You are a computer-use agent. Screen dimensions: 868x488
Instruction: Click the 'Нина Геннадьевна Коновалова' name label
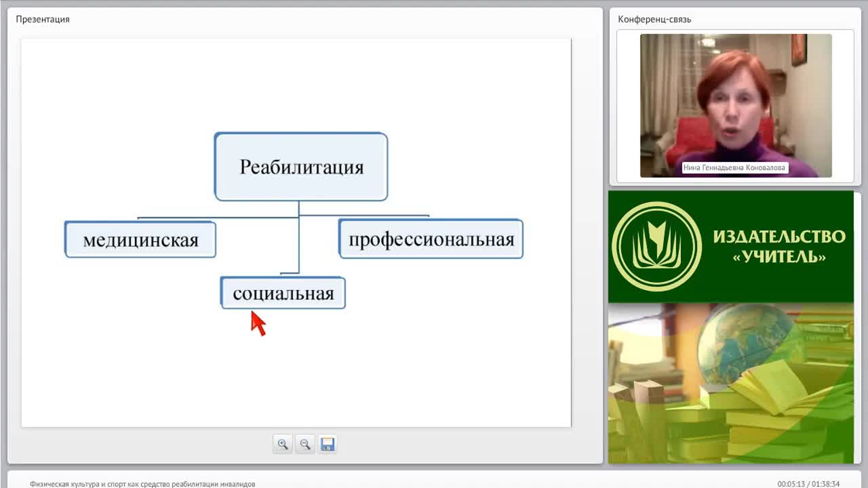point(736,168)
